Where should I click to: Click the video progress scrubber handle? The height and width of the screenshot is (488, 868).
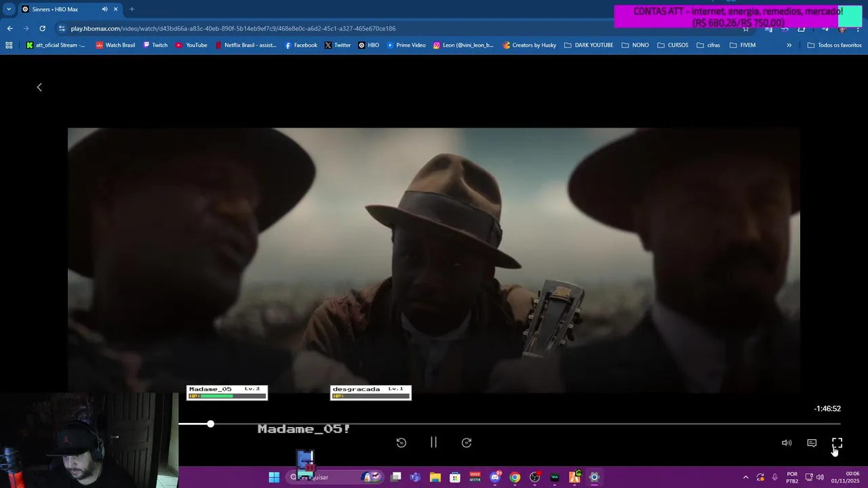click(x=210, y=424)
